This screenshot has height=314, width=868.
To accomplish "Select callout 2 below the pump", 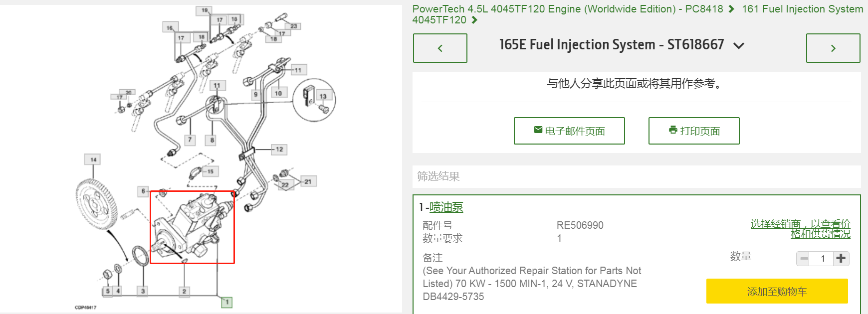I will 184,291.
